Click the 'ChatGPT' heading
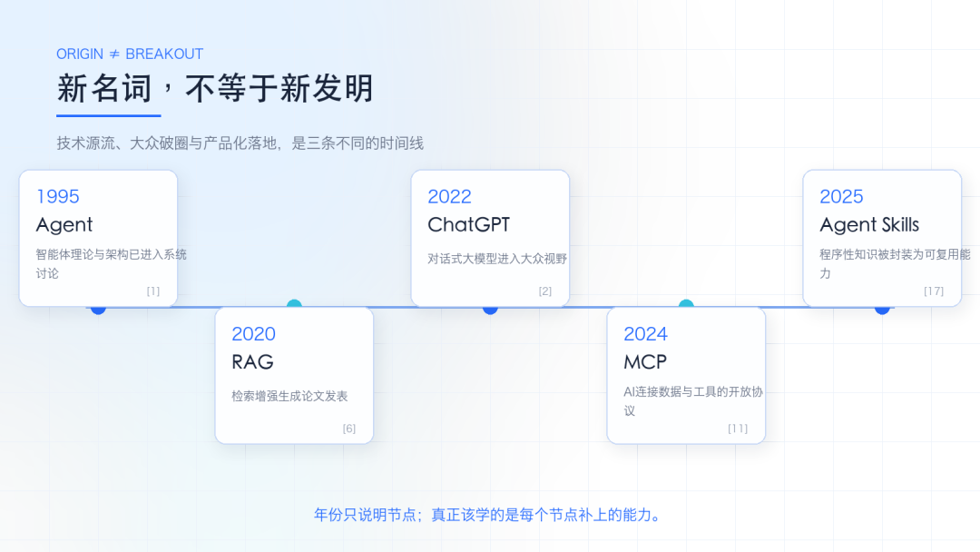Viewport: 980px width, 552px height. (x=469, y=224)
